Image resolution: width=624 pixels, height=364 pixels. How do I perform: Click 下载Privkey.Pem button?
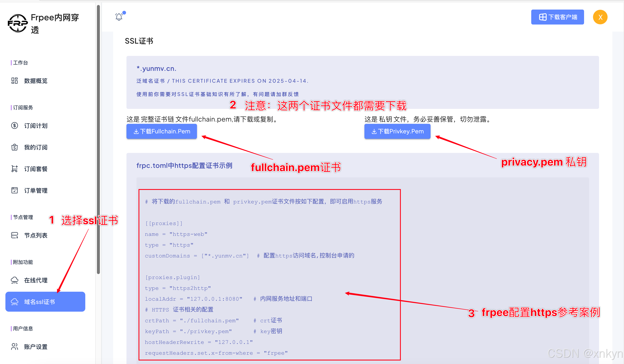point(397,132)
